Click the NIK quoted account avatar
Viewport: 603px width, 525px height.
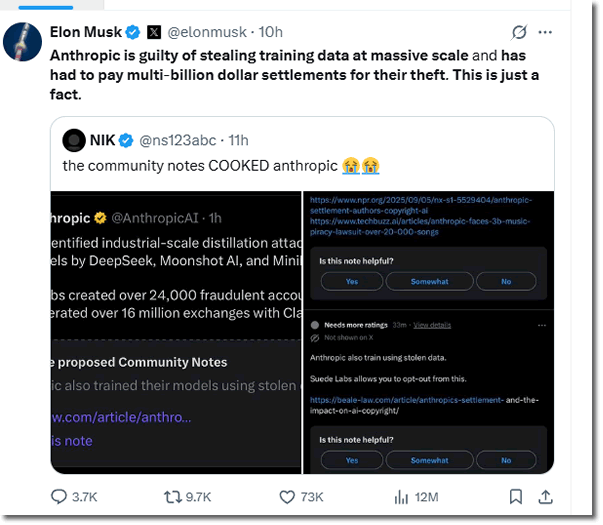pos(73,140)
